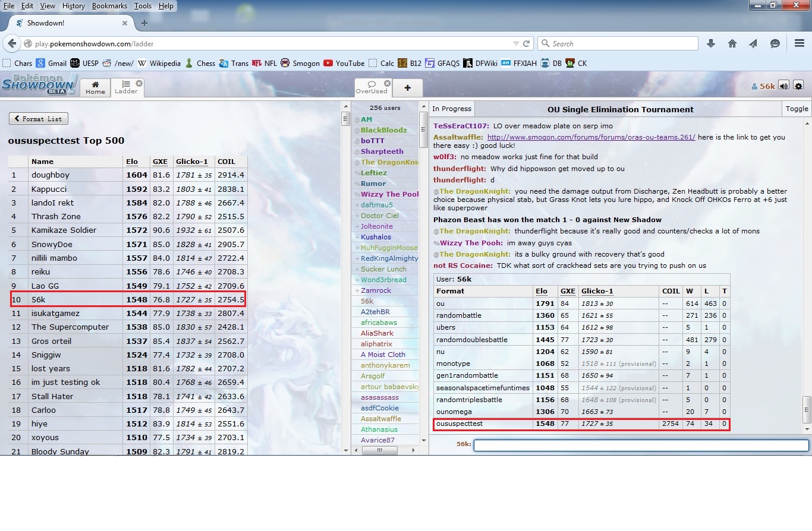Open the Showdown options gear icon
This screenshot has width=812, height=531.
click(798, 86)
